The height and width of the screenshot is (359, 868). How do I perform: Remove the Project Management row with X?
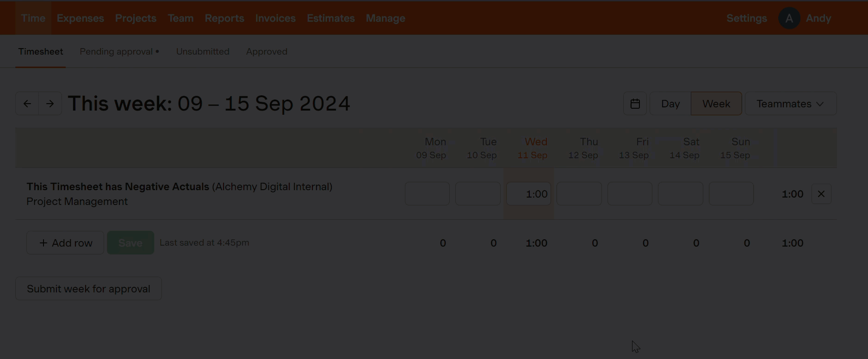(821, 194)
